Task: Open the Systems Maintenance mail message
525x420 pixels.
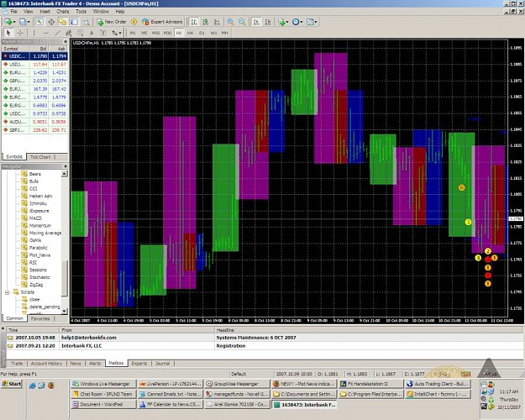Action: pos(265,338)
